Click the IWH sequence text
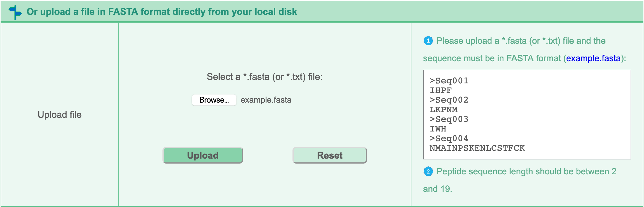Screen dimensions: 644x207 click(x=438, y=129)
